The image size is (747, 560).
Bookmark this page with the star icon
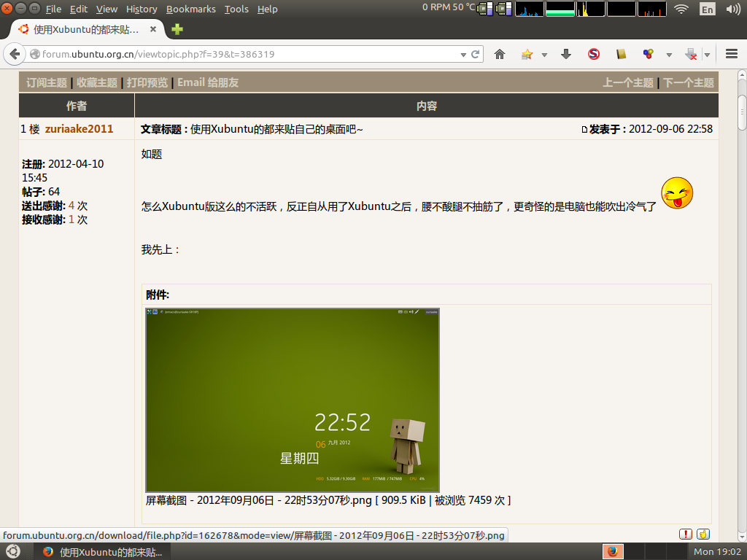527,54
